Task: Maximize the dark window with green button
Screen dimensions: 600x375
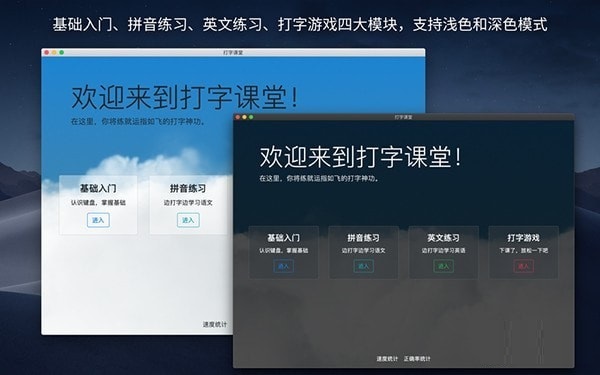Action: [x=251, y=117]
